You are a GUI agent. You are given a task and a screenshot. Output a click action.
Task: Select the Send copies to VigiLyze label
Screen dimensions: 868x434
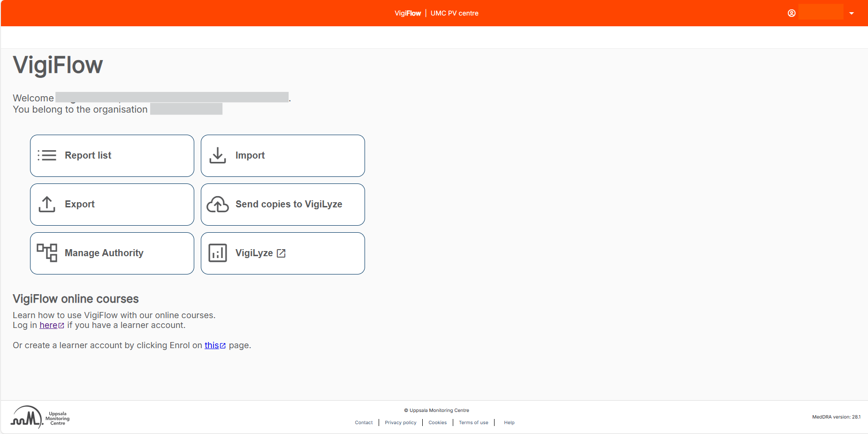289,204
